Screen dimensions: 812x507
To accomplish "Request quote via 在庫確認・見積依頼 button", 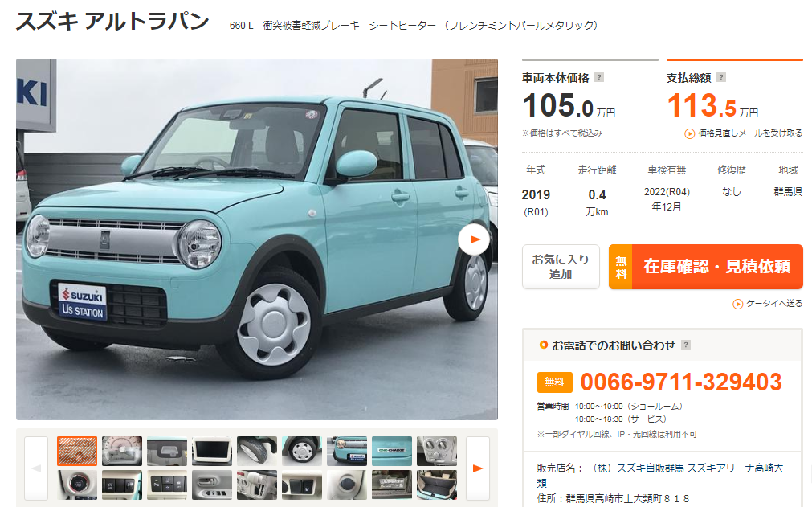I will [706, 267].
